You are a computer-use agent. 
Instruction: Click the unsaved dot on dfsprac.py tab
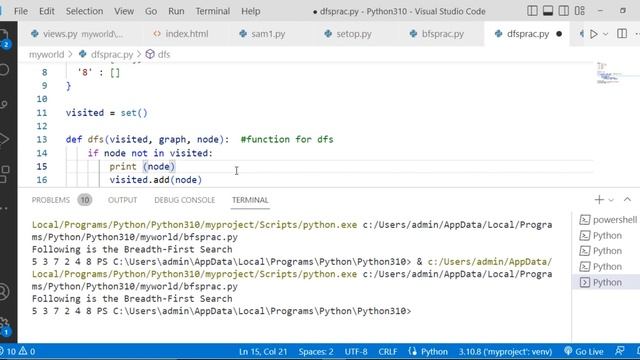[x=559, y=34]
